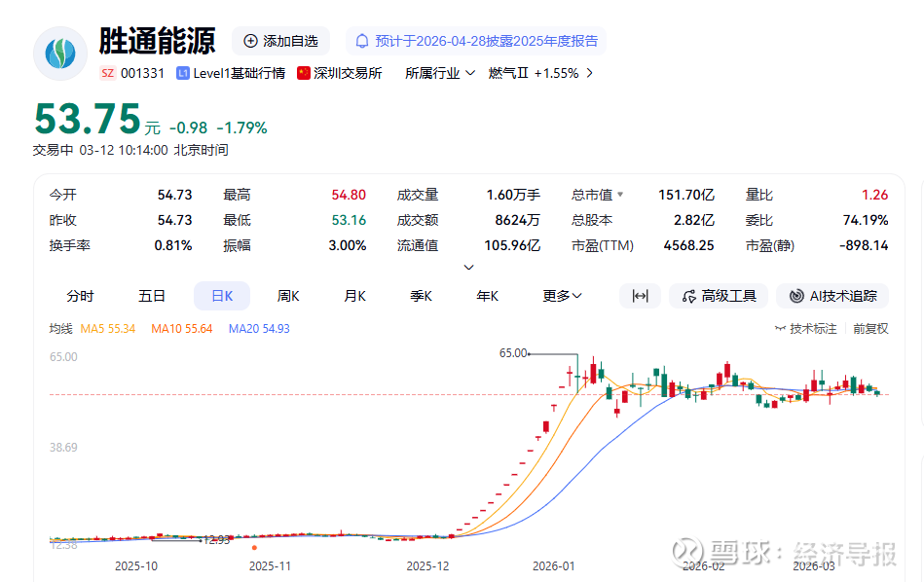Click the 委比 value 74.19%
The height and width of the screenshot is (582, 924).
tap(865, 220)
